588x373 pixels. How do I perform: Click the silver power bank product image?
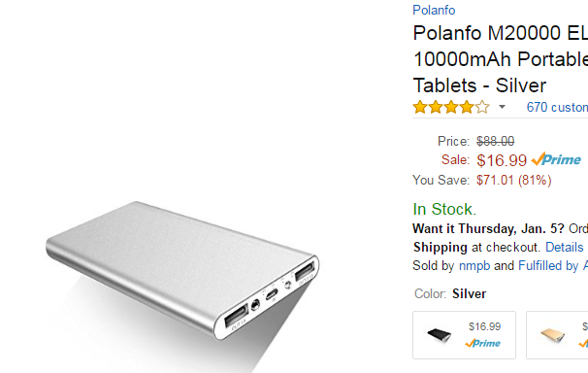coord(182,271)
